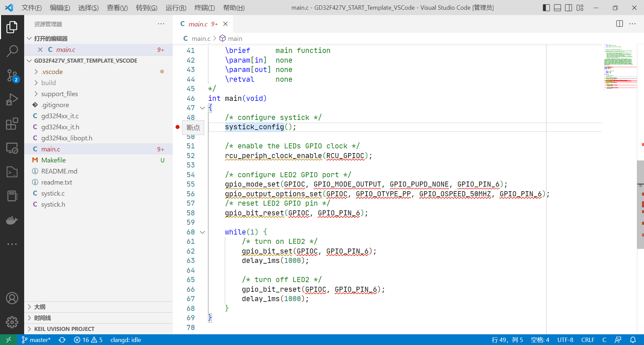This screenshot has width=644, height=345.
Task: Open the Edit menu
Action: point(60,8)
